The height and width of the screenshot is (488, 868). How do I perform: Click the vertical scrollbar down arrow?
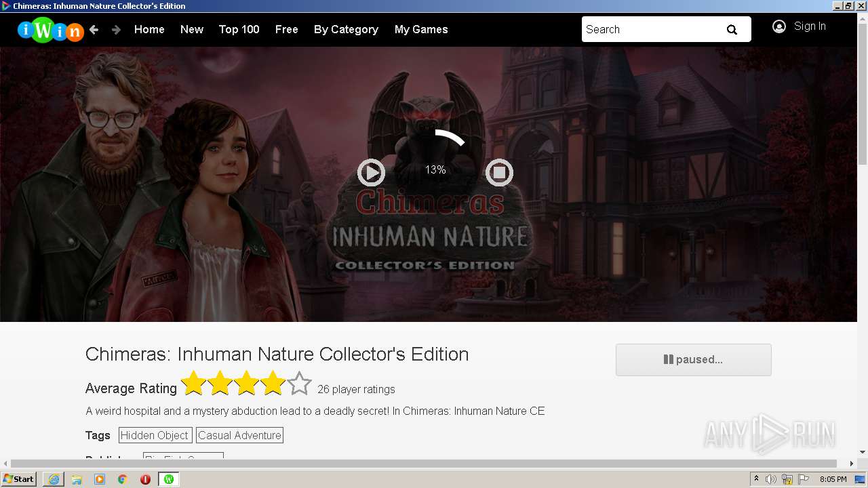(x=863, y=452)
